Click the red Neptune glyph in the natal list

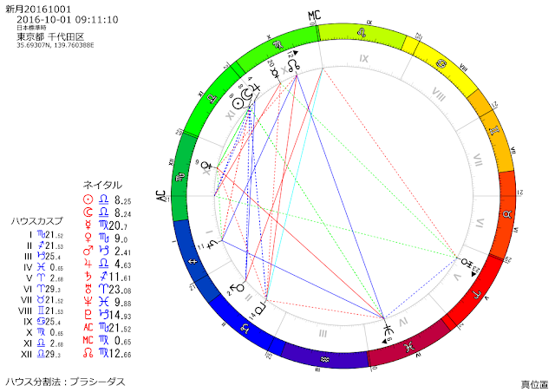88,302
